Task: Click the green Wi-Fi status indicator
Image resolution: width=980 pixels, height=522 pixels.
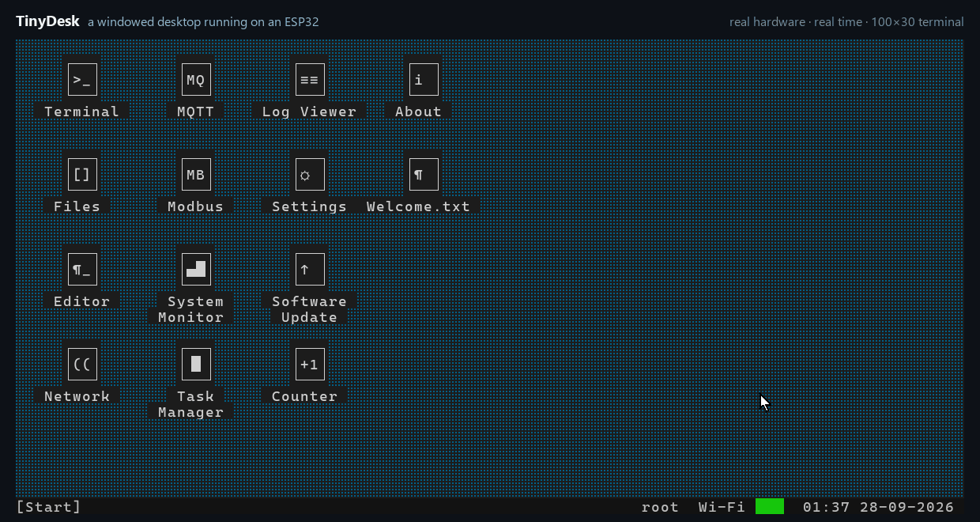Action: click(770, 507)
